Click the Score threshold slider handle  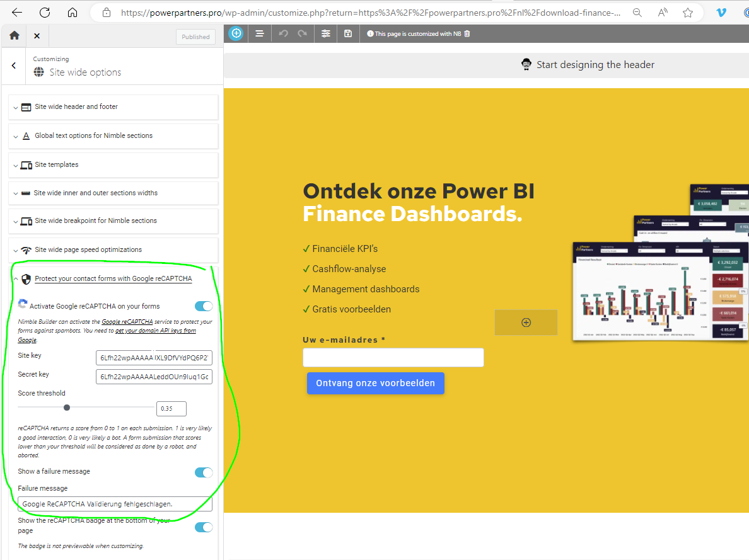(x=67, y=408)
